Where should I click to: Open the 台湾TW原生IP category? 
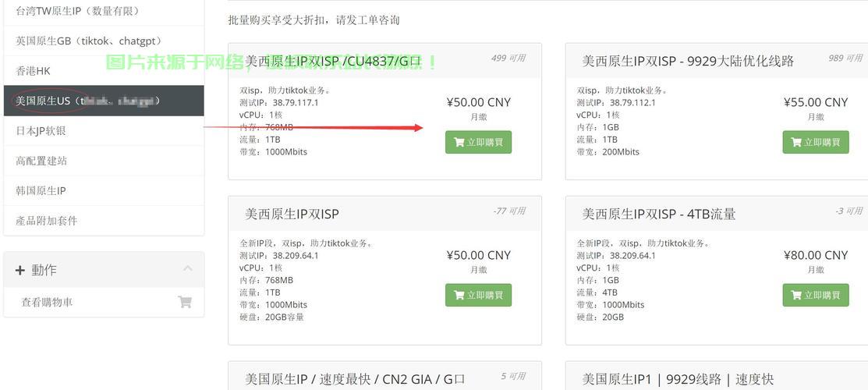point(104,11)
